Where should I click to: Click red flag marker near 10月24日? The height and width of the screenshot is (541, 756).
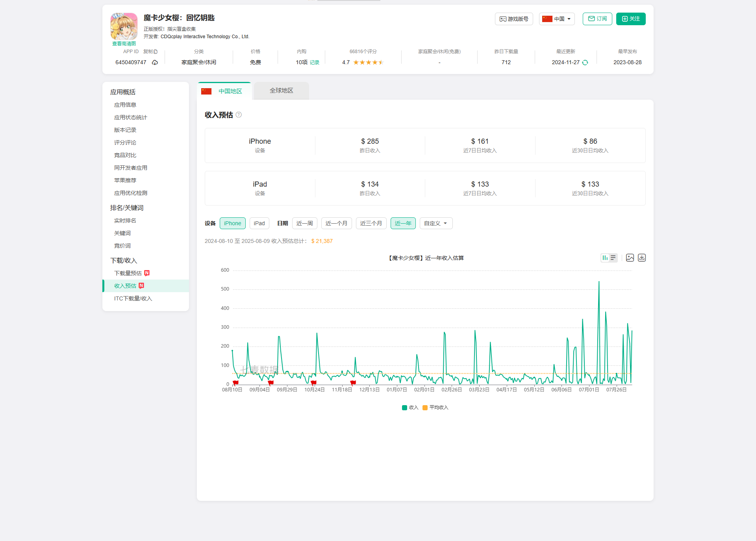[x=313, y=383]
